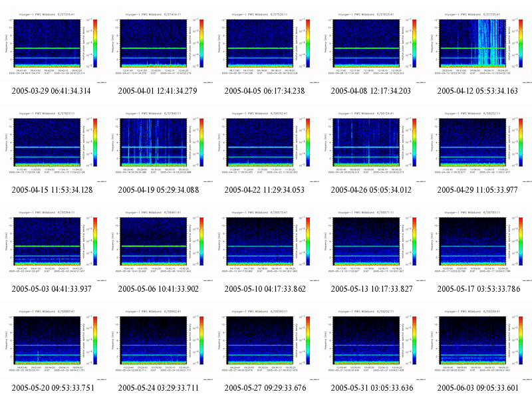Click the caption text 2005-04-19 05:29:34.088
Viewport: 532px width, 396px height.
tap(158, 190)
